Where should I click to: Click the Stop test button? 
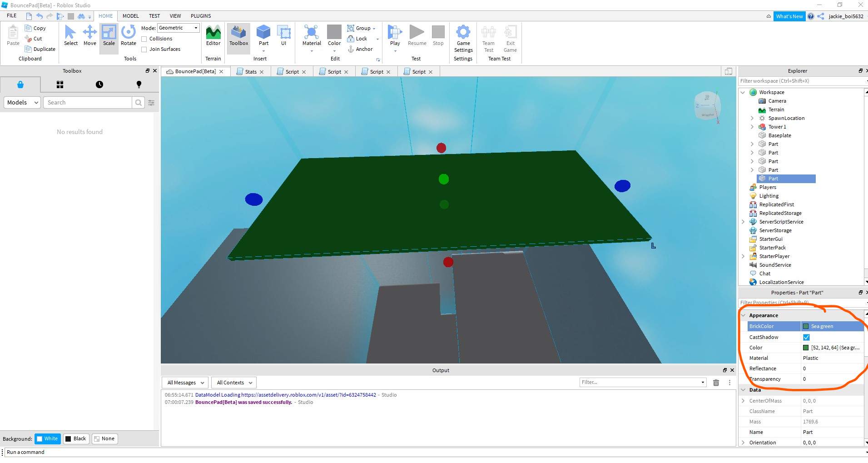[x=438, y=35]
